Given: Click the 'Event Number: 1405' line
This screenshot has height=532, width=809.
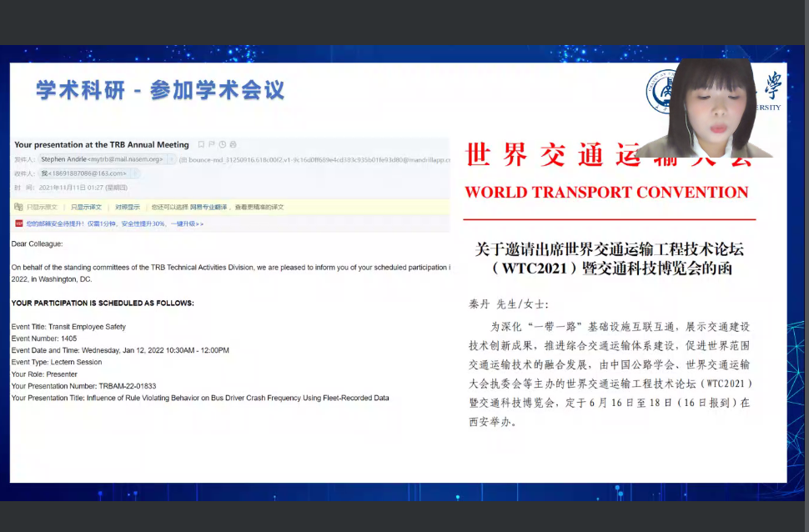Looking at the screenshot, I should point(44,339).
